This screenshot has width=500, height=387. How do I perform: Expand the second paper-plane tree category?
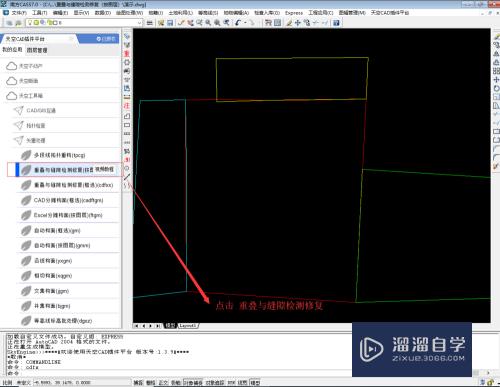[x=29, y=126]
